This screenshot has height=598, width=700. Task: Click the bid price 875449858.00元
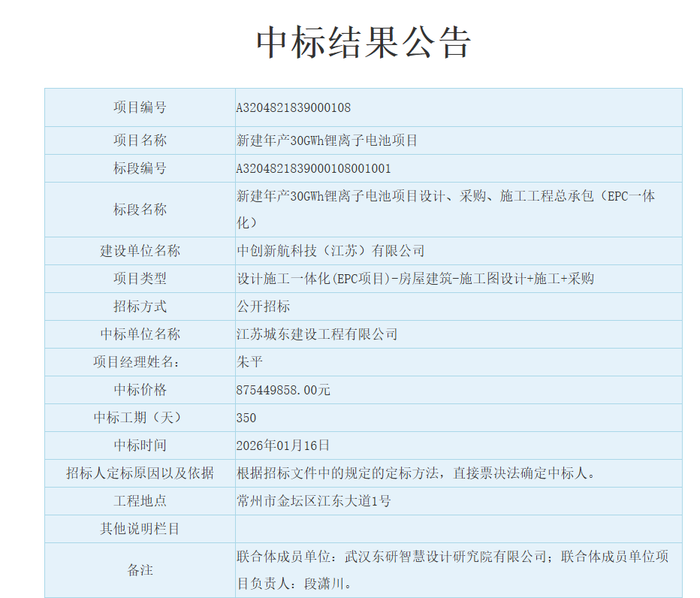[x=283, y=390]
